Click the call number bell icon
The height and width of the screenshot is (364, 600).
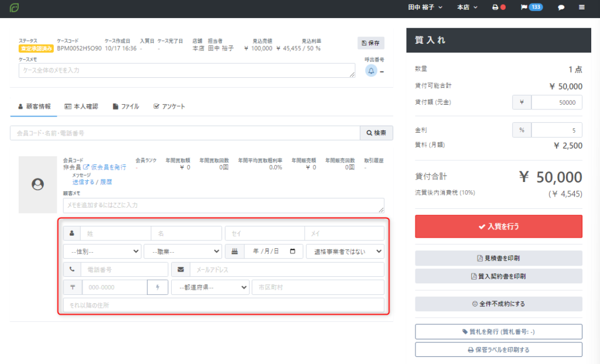tap(371, 71)
